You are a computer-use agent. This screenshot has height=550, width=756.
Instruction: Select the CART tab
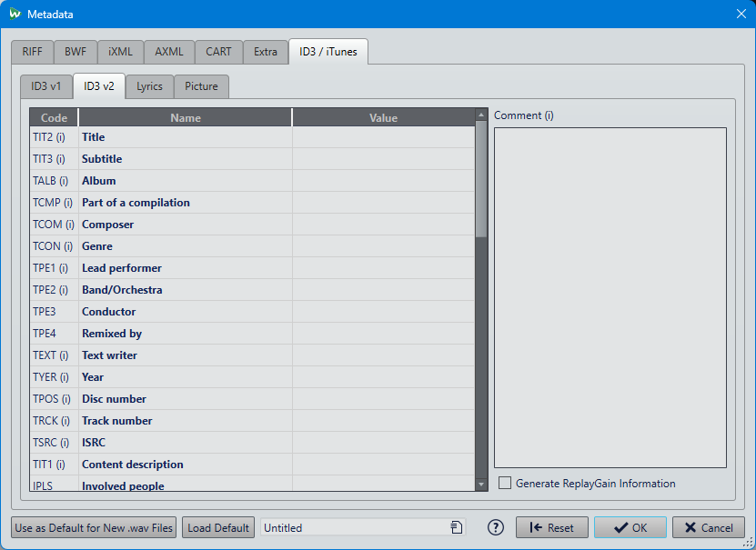(x=218, y=52)
